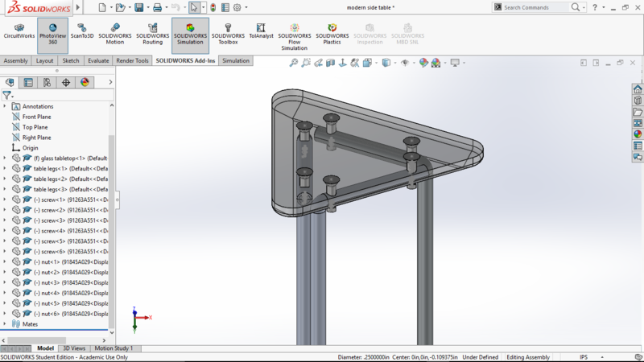Open CircuitWorks add-in
Viewport: 644px width, 362px height.
[x=19, y=31]
